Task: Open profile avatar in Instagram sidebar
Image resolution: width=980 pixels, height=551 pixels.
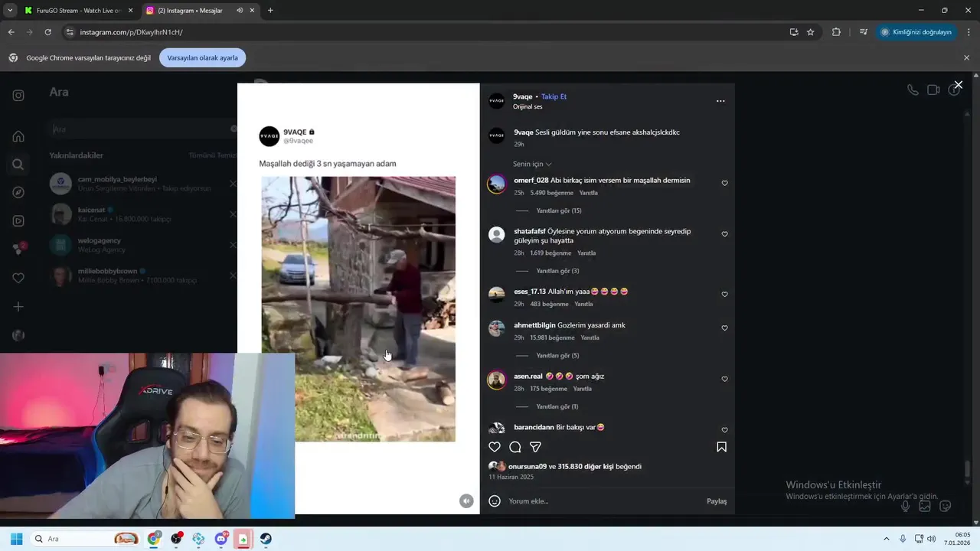Action: click(18, 335)
